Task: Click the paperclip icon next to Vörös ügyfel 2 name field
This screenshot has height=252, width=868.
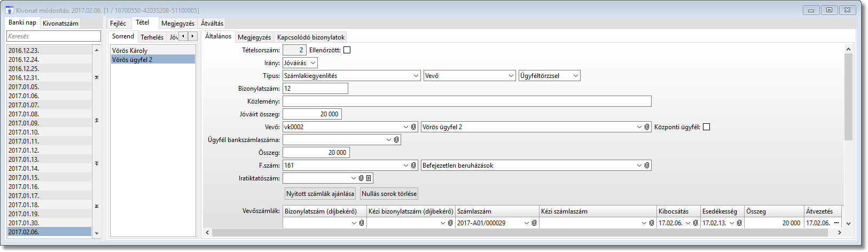Action: pos(647,127)
